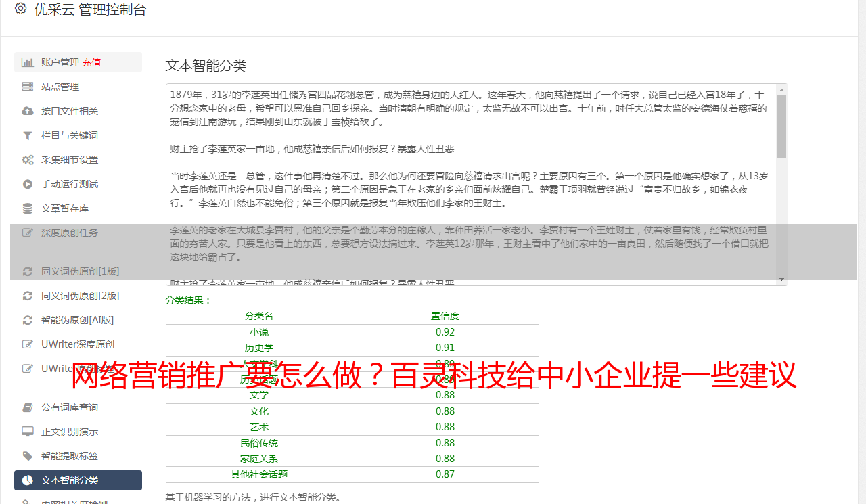Click the 民俗传统 category cell
The width and height of the screenshot is (866, 504).
tap(259, 443)
